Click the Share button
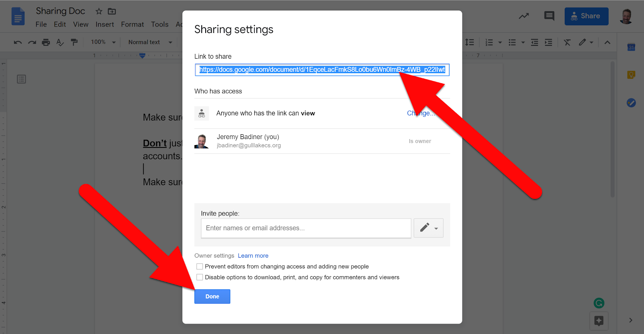 586,16
